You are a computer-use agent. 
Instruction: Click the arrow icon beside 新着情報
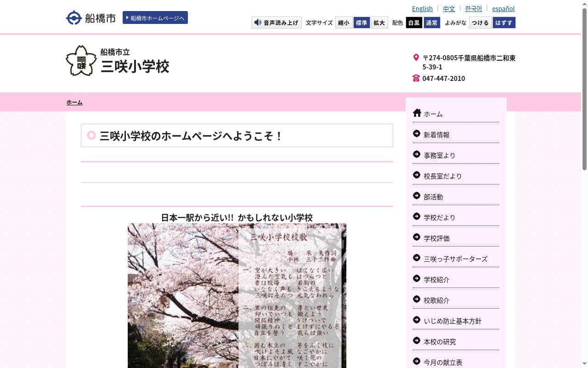[417, 133]
